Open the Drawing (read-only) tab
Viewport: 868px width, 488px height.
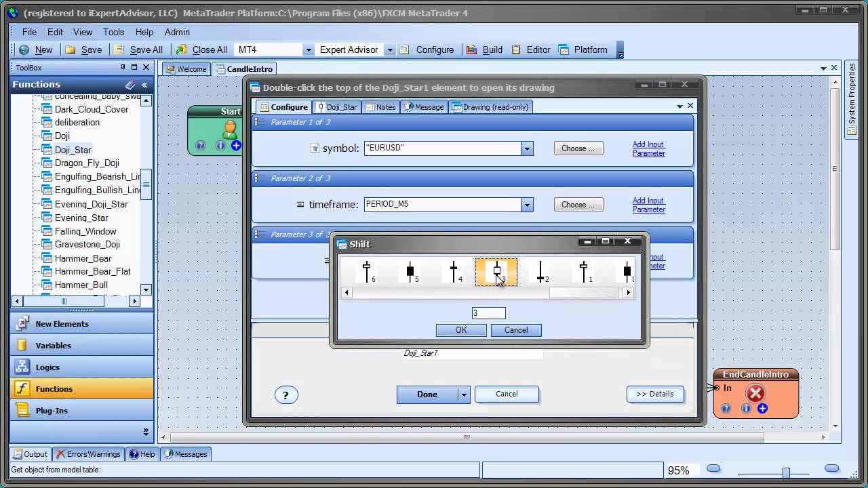(x=490, y=106)
